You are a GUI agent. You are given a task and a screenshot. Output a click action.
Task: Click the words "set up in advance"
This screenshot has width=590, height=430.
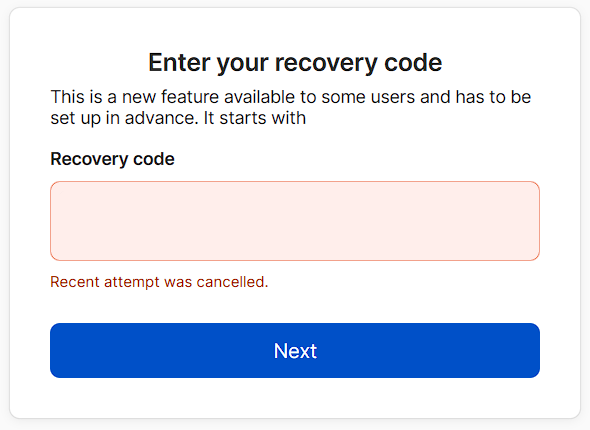pyautogui.click(x=124, y=119)
